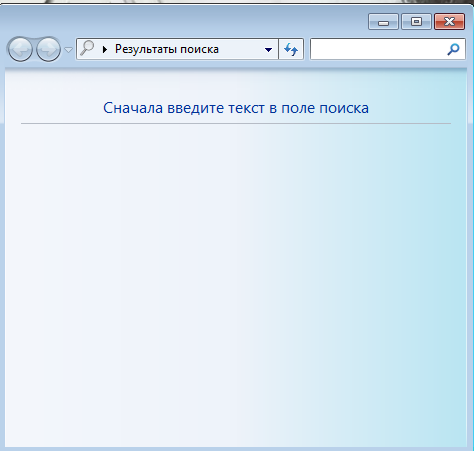Click the horizontal separator line under the heading
This screenshot has width=474, height=451.
click(236, 123)
